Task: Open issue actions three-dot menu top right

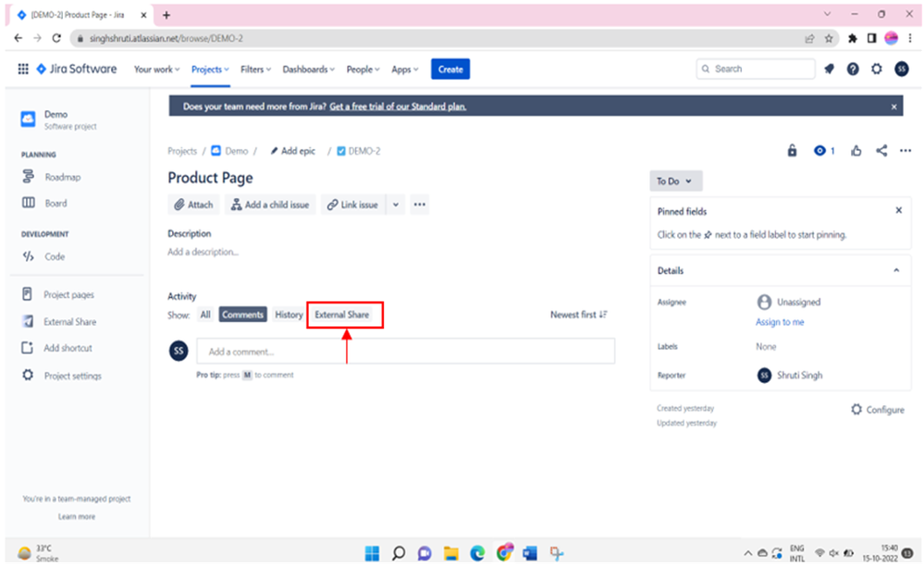Action: click(906, 151)
